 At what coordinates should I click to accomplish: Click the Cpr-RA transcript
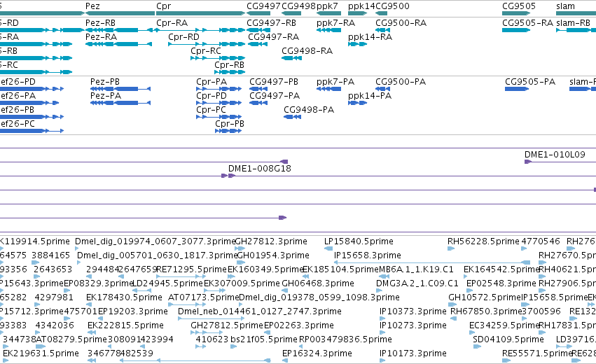pyautogui.click(x=201, y=30)
